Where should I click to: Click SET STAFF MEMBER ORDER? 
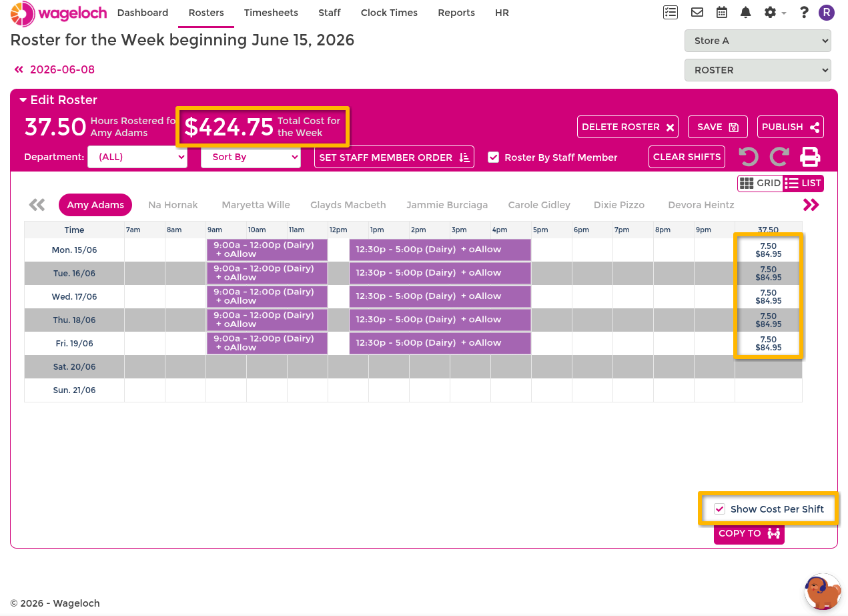click(x=394, y=158)
